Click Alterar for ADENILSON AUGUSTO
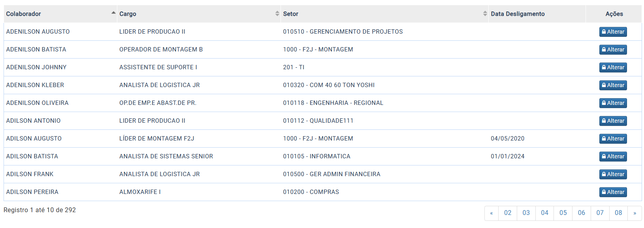The width and height of the screenshot is (644, 228). pyautogui.click(x=613, y=32)
